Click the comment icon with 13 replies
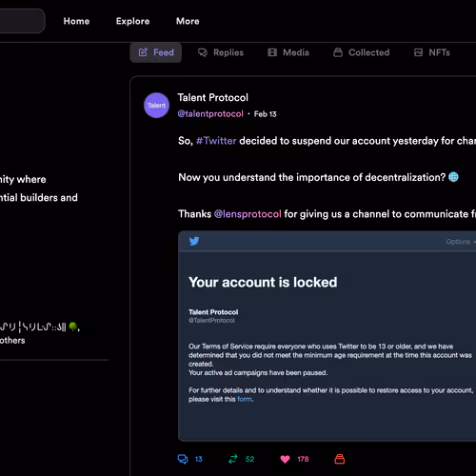This screenshot has height=476, width=476. click(x=183, y=459)
